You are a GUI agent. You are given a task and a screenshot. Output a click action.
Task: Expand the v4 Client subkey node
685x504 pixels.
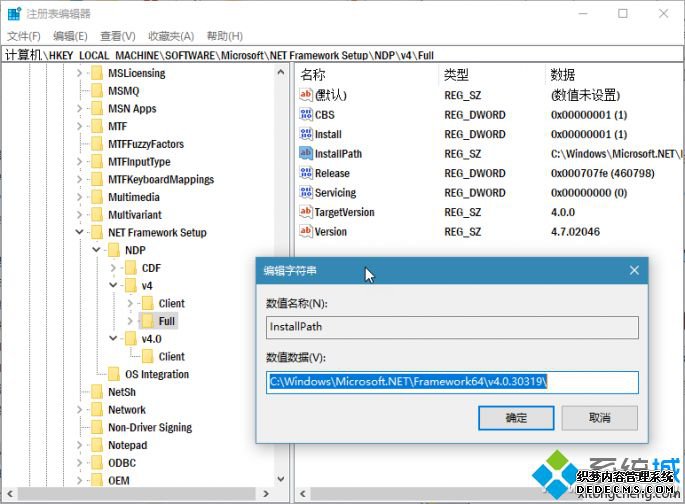tap(130, 303)
